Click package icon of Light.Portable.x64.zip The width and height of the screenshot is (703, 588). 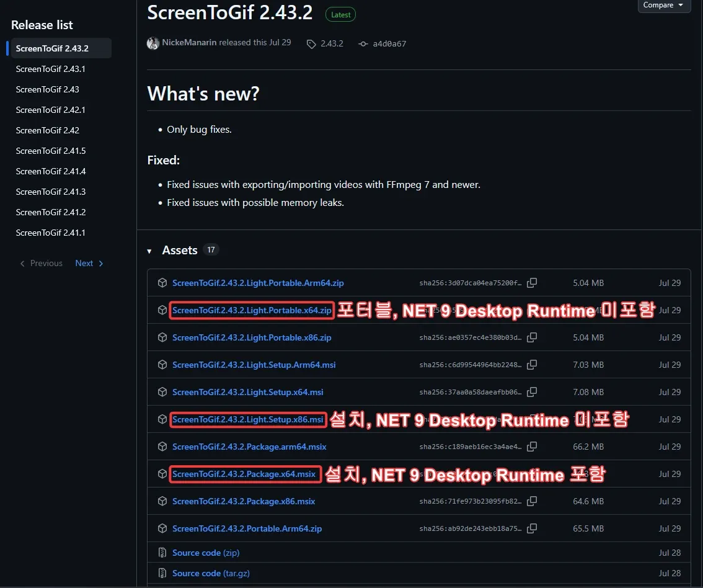tap(162, 310)
